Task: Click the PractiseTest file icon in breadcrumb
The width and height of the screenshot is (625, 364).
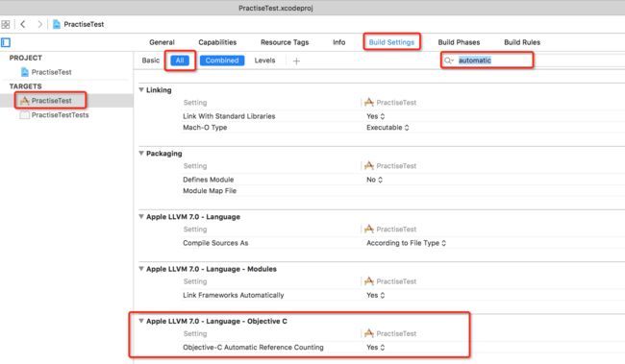Action: click(x=57, y=24)
